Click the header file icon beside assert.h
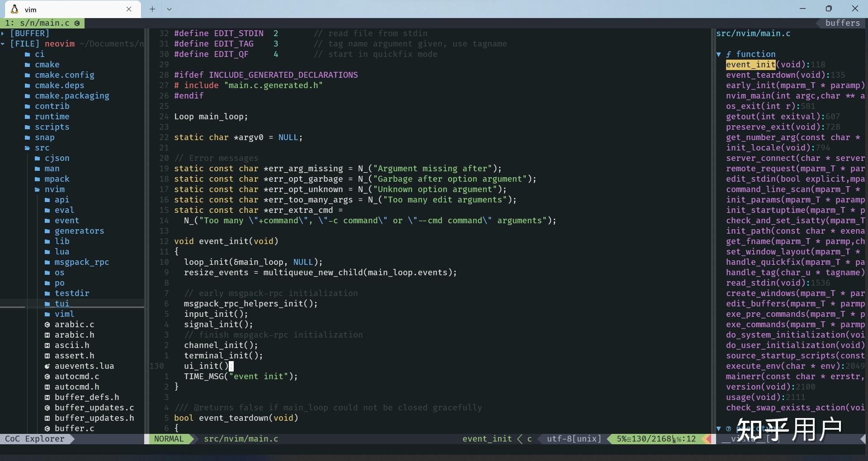 pyautogui.click(x=47, y=356)
